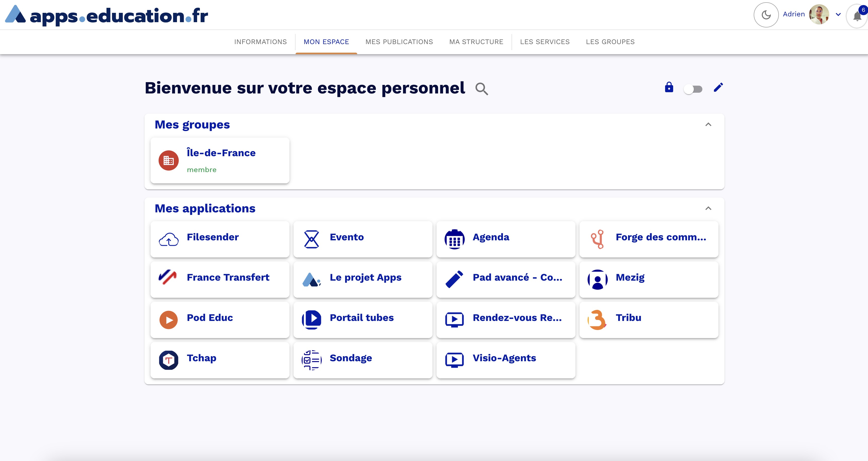Viewport: 868px width, 461px height.
Task: Collapse the Mes applications section chevron
Action: click(x=708, y=208)
